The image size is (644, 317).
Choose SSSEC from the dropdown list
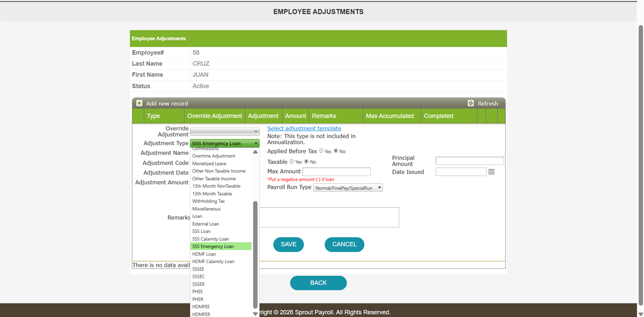pyautogui.click(x=221, y=277)
